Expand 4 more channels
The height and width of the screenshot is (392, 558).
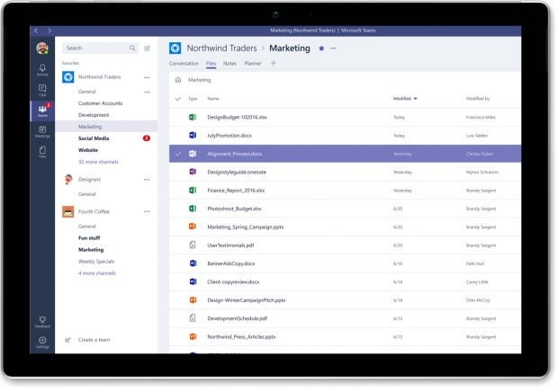pos(97,273)
